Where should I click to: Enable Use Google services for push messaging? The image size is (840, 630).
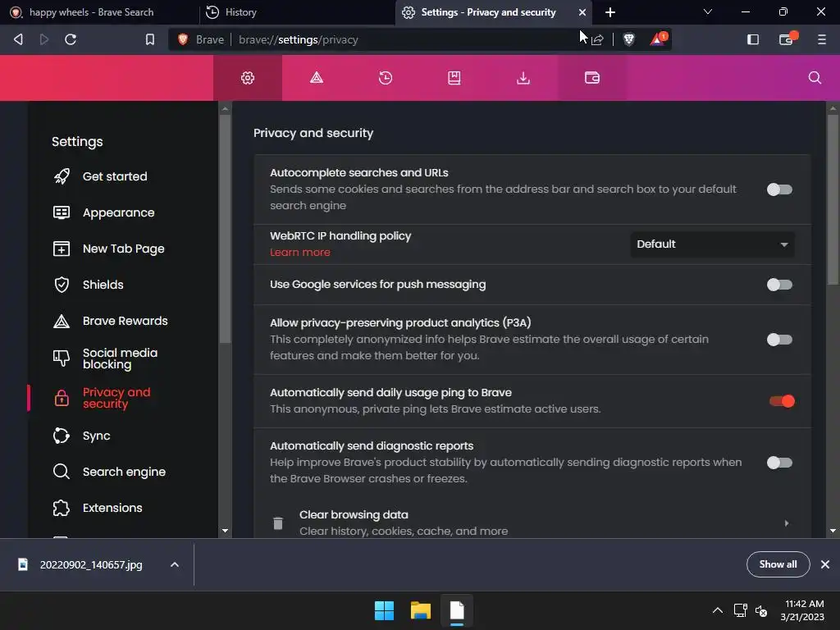pos(779,285)
